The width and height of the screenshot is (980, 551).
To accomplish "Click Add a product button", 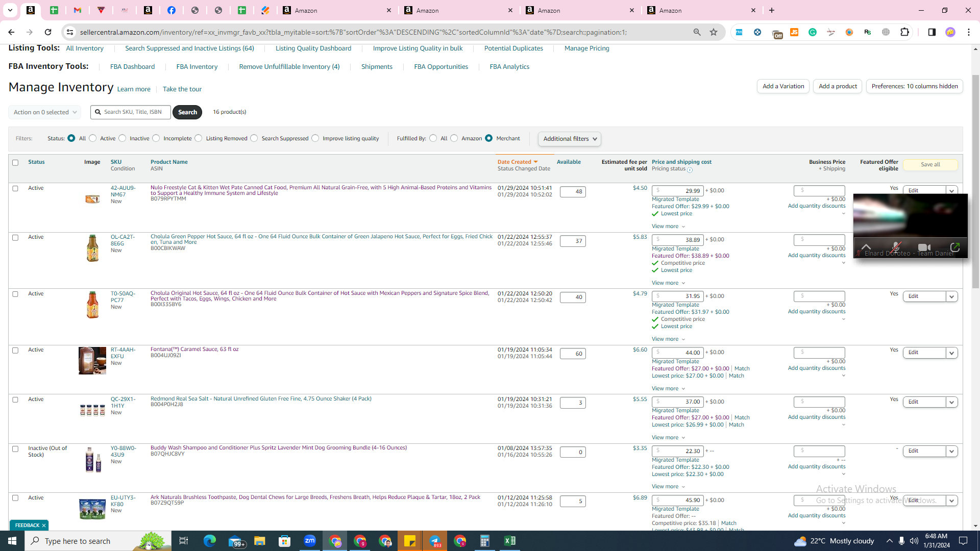I will (x=838, y=86).
